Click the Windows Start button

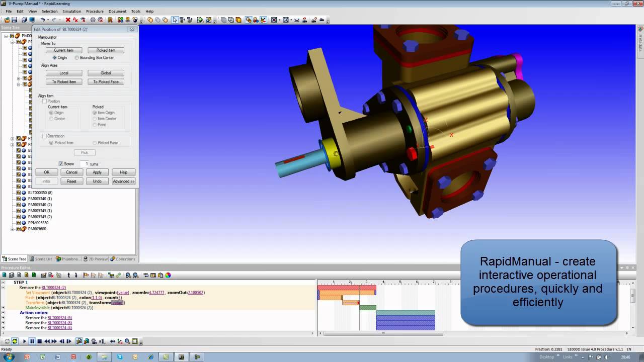(x=10, y=356)
